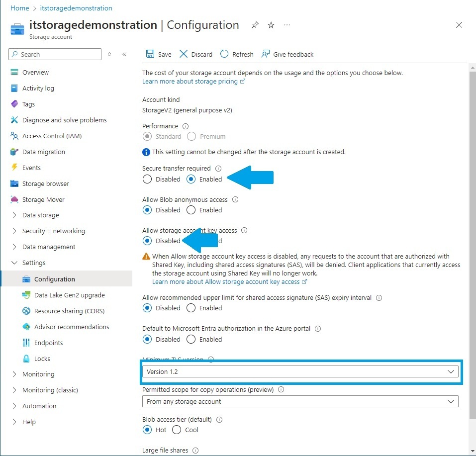Expand the Data storage section

[14, 215]
